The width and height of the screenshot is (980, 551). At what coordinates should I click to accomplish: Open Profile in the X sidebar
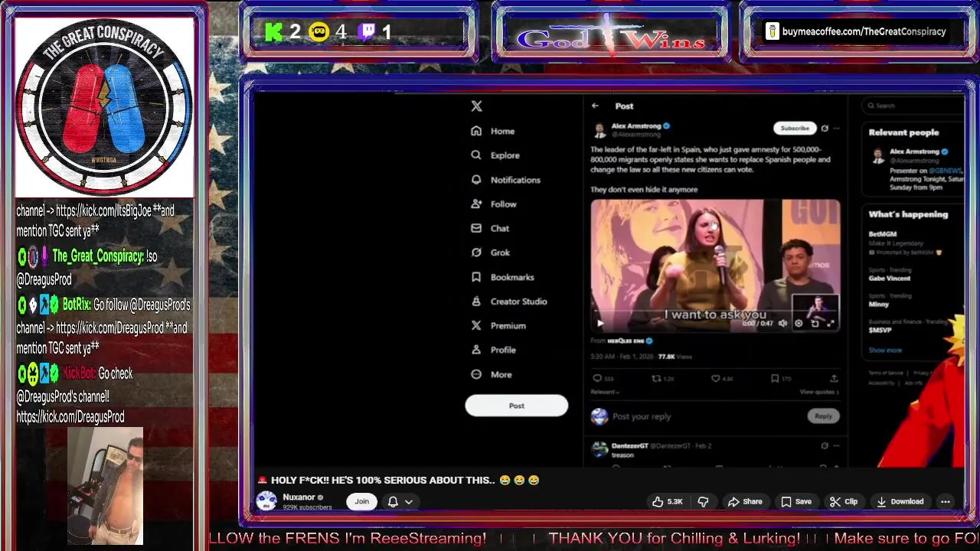(493, 350)
